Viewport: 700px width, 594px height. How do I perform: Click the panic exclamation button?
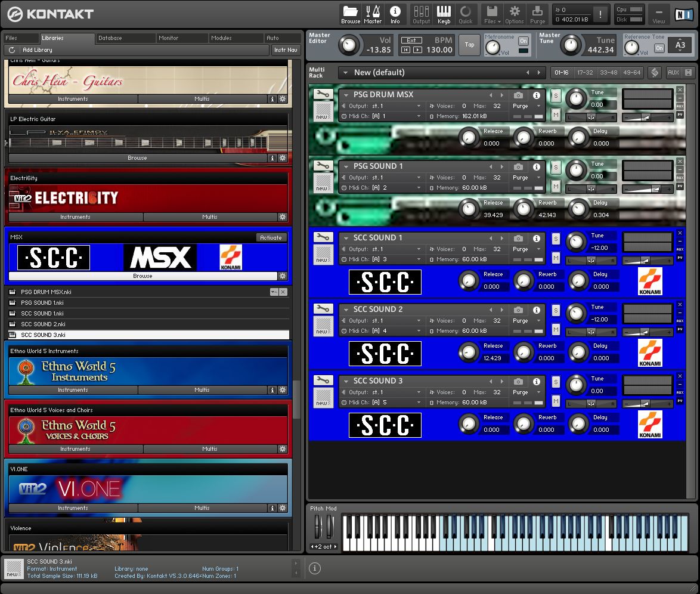600,14
